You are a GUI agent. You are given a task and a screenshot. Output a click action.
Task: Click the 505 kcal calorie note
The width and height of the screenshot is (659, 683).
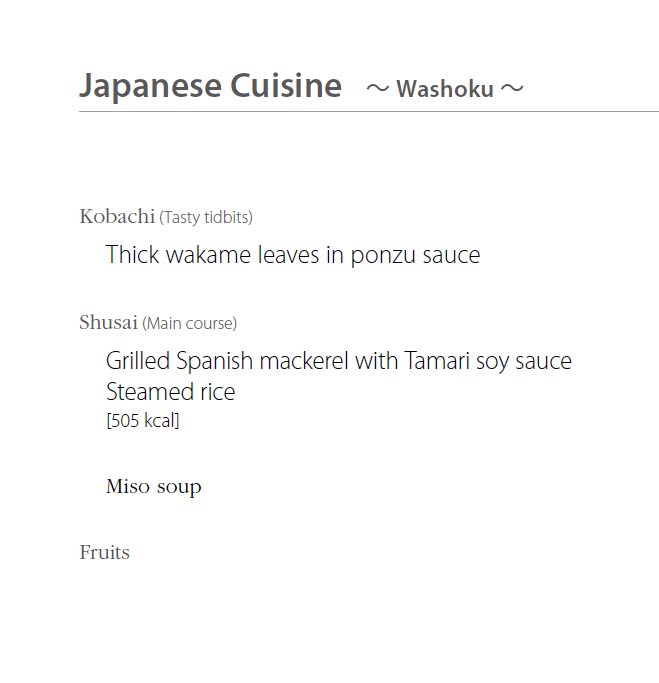143,421
